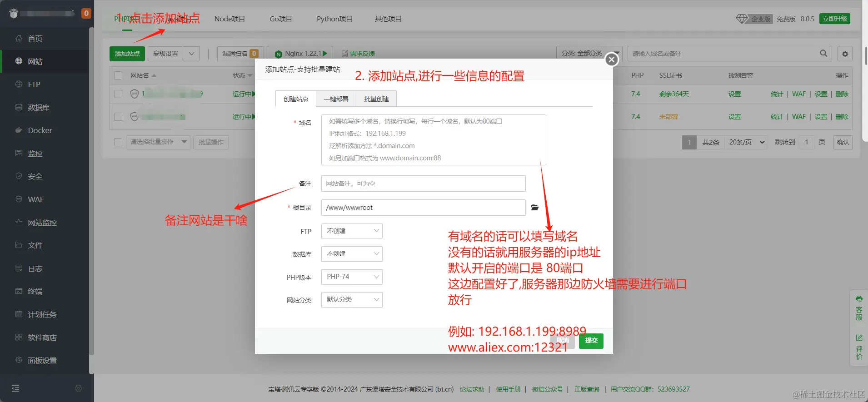The width and height of the screenshot is (868, 402).
Task: Open the FTP 不创建 dropdown
Action: [x=352, y=231]
